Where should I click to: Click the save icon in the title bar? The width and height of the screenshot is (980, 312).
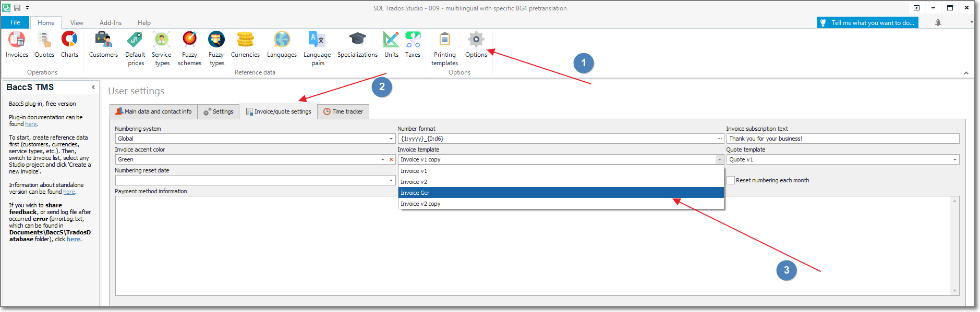pos(17,8)
